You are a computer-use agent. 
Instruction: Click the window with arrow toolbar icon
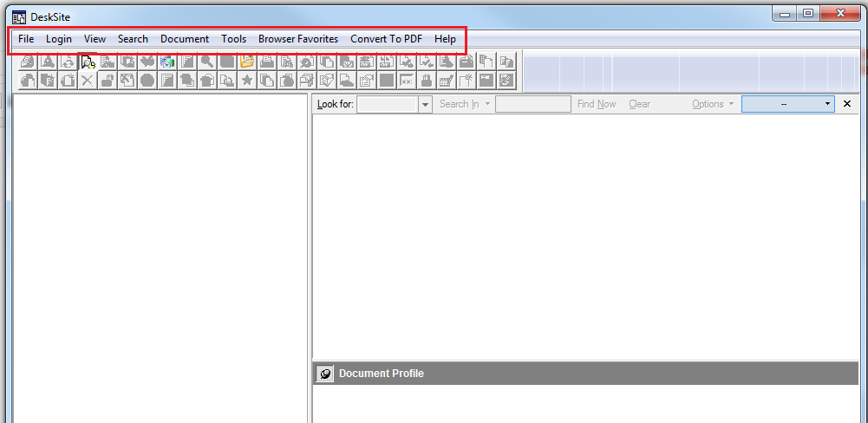[127, 81]
